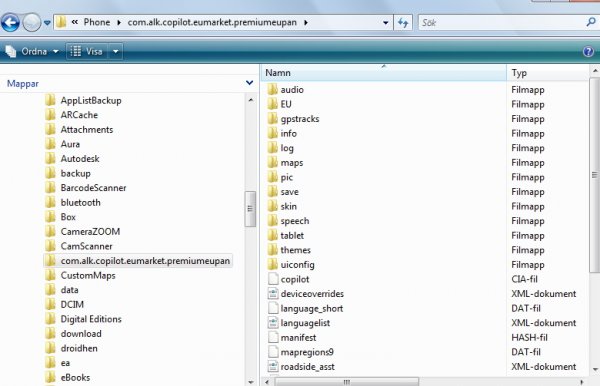The width and height of the screenshot is (600, 386).
Task: Select the Attachments folder in the tree
Action: [x=87, y=129]
